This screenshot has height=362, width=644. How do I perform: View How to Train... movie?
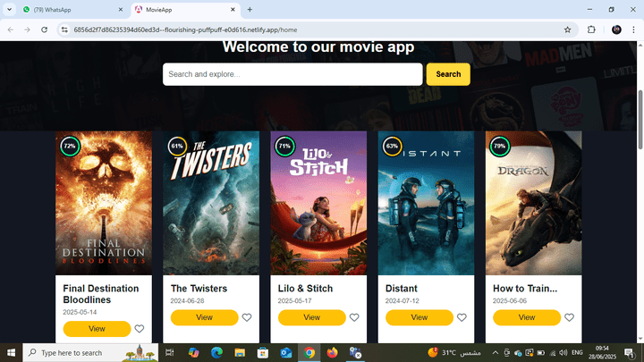tap(527, 317)
